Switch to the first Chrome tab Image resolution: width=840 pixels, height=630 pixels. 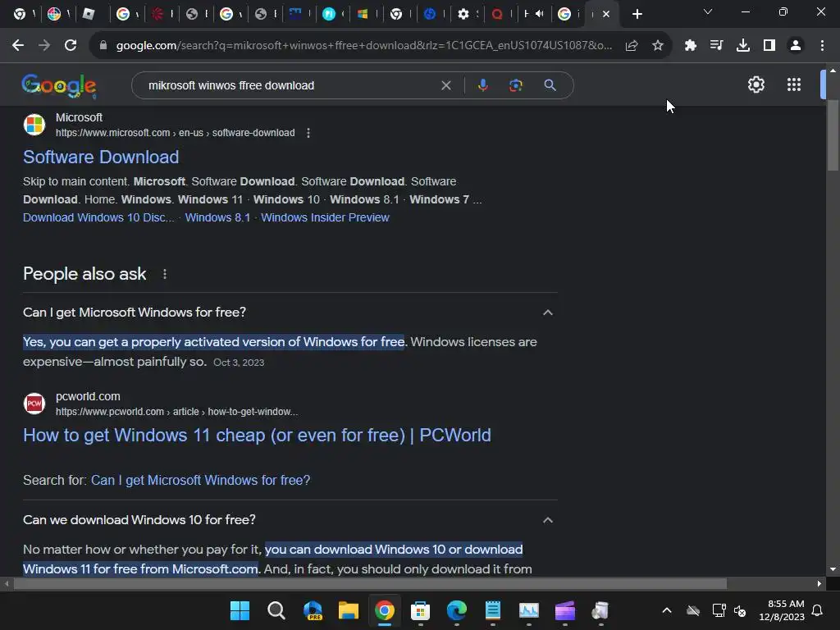pyautogui.click(x=20, y=14)
